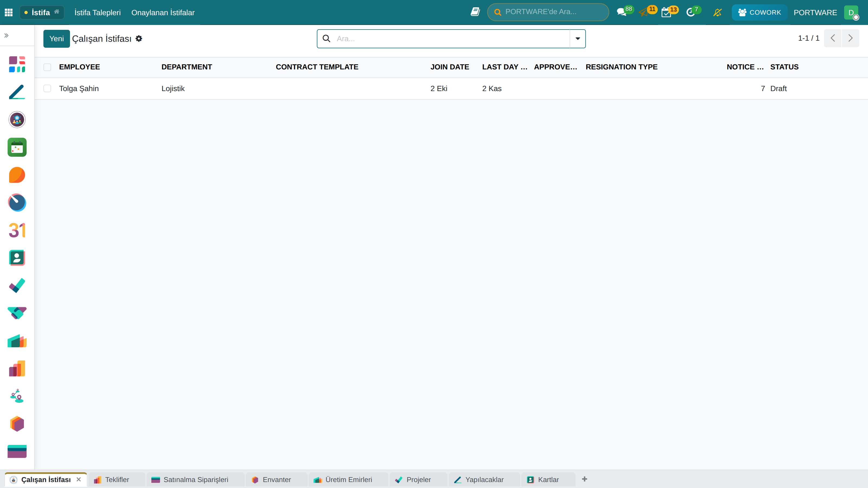Open the Contacts sidebar icon
Viewport: 868px width, 488px height.
(x=17, y=258)
